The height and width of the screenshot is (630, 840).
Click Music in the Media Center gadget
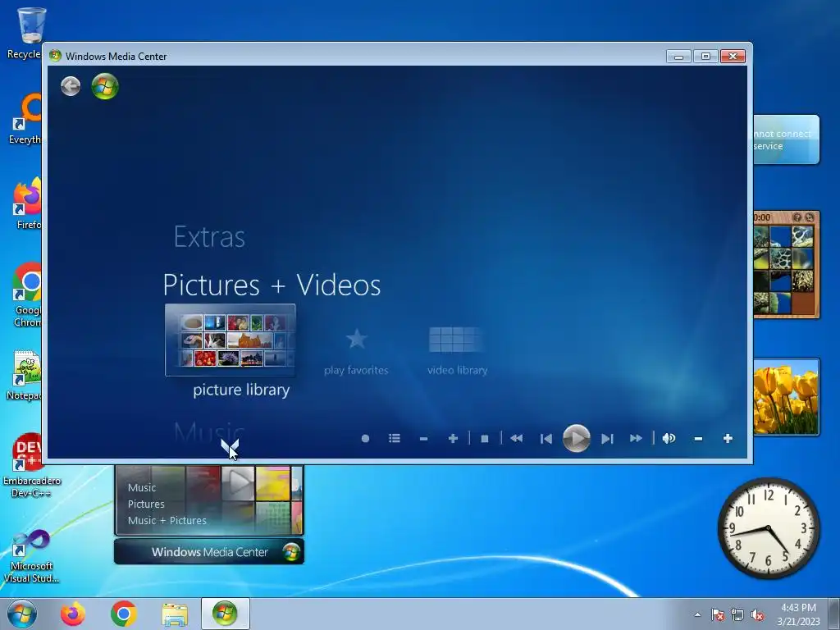coord(142,487)
